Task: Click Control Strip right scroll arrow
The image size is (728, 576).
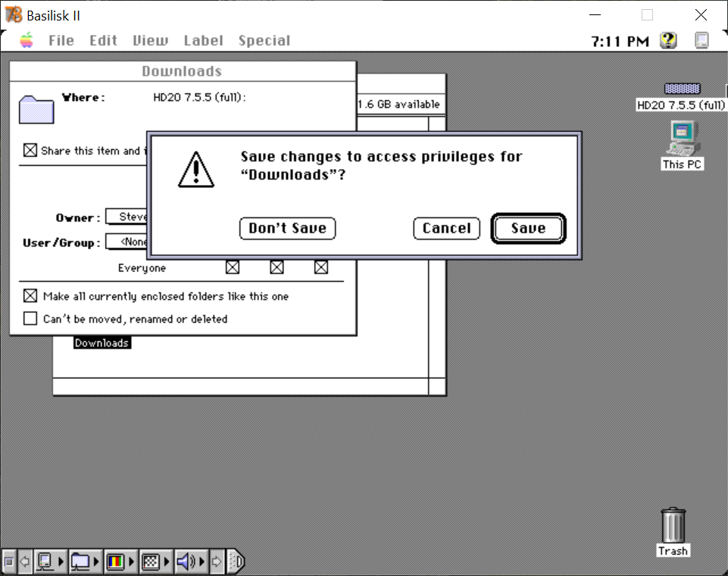Action: tap(217, 562)
